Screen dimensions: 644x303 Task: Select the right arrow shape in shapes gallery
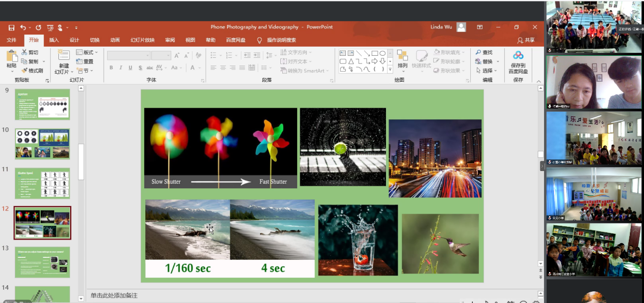click(375, 61)
